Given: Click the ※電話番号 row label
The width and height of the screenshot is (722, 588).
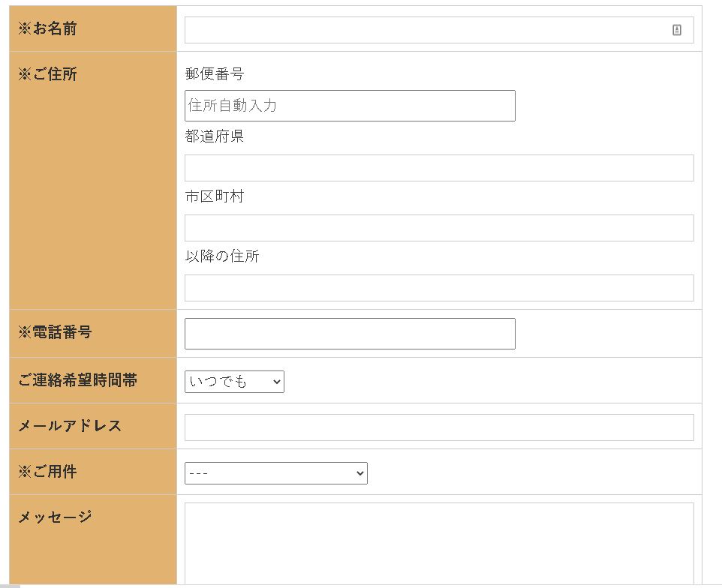Looking at the screenshot, I should click(x=55, y=331).
